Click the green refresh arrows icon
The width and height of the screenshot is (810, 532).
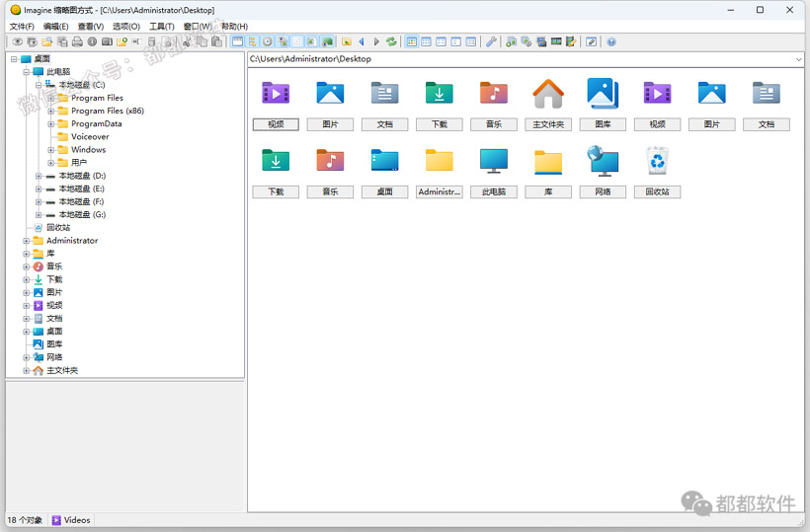tap(391, 41)
